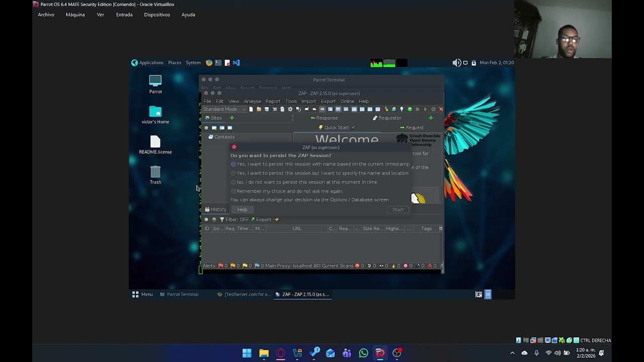Viewport: 644px width, 362px height.
Task: Click the Persist Session save icon in ZAP
Action: point(267,109)
